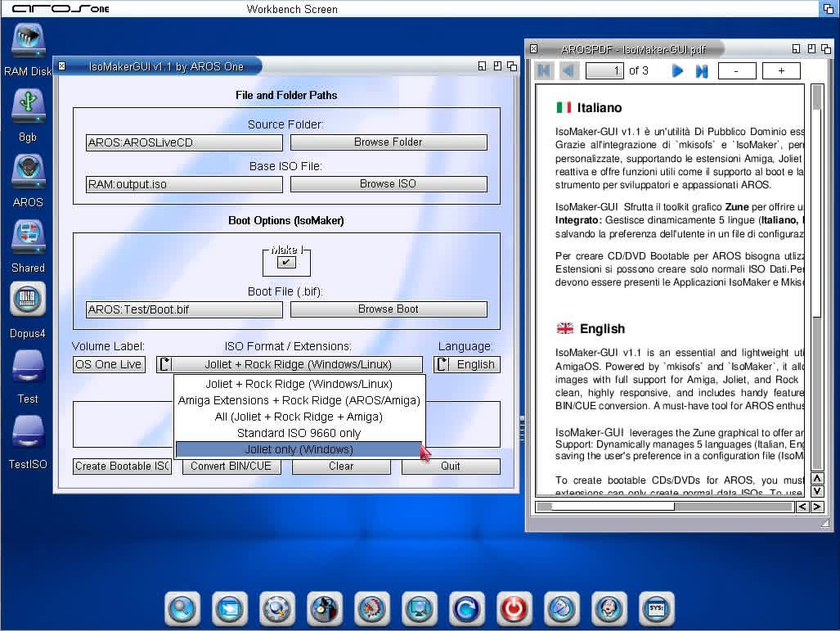Image resolution: width=840 pixels, height=631 pixels.
Task: Open the Shared drive desktop icon
Action: point(28,237)
